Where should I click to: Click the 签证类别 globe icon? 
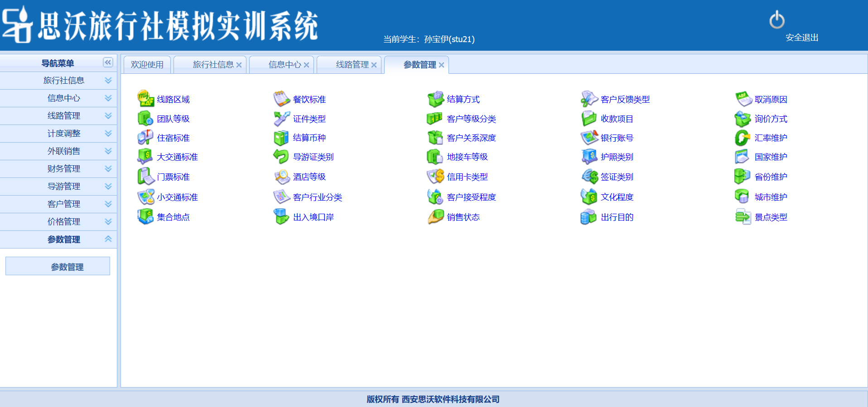589,177
